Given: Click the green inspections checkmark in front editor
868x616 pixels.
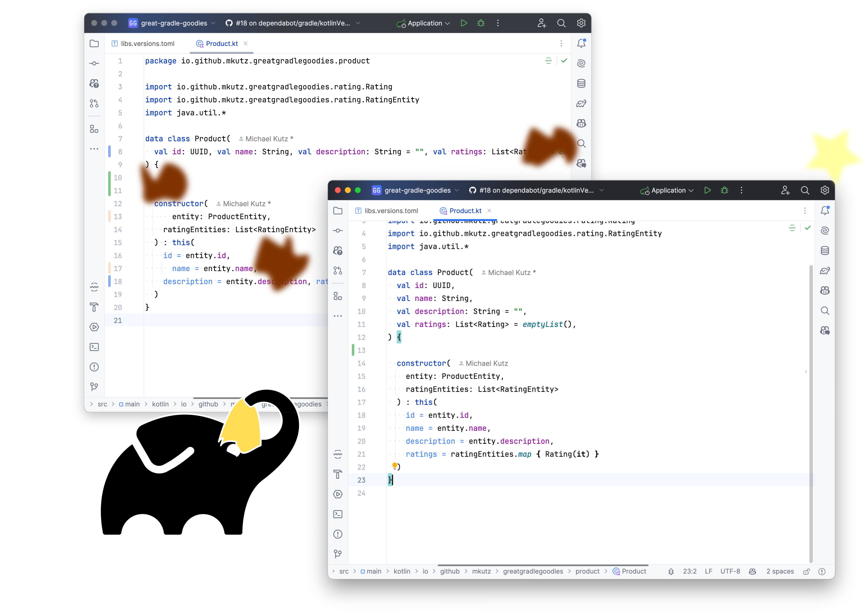Looking at the screenshot, I should (x=807, y=228).
